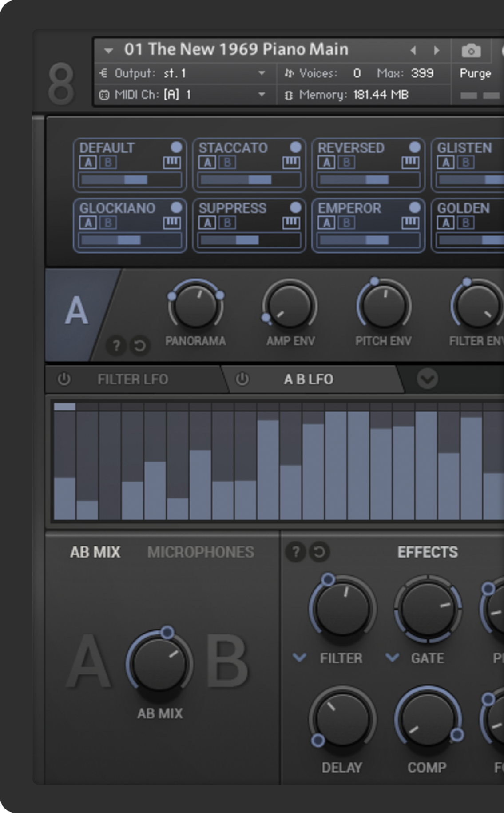Toggle layer B on GLOCKIANO preset
Screen dimensions: 504x813
[x=108, y=223]
